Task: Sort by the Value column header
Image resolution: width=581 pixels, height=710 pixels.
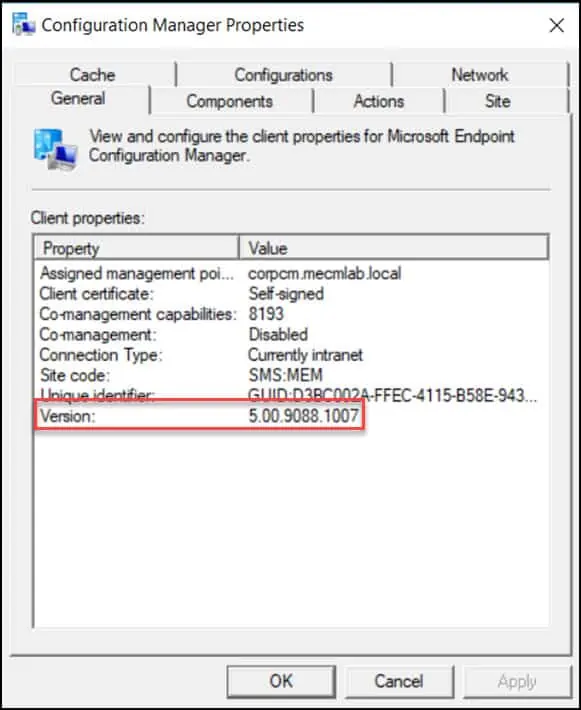Action: point(394,248)
